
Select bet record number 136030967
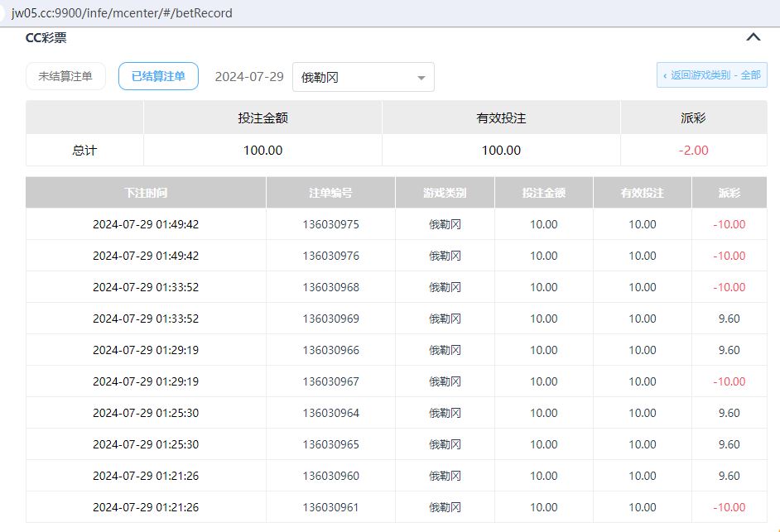pos(330,381)
